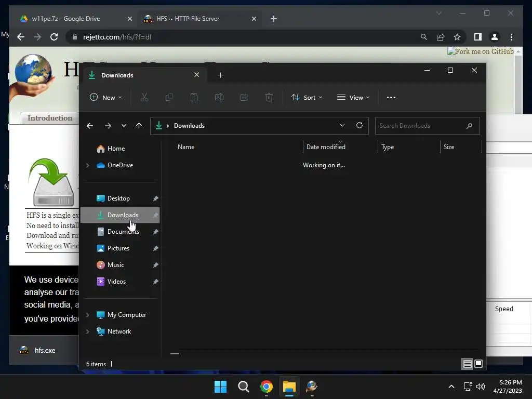The image size is (532, 399).
Task: Open a new Chrome tab
Action: (x=274, y=19)
